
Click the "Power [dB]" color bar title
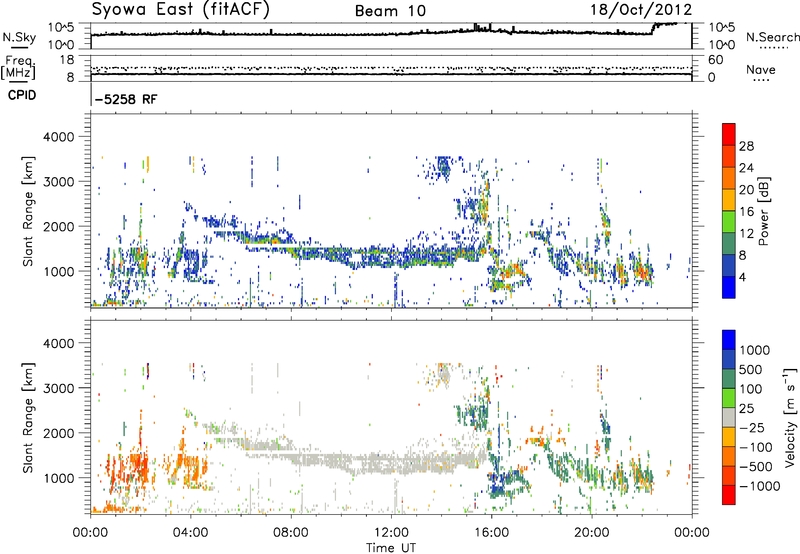764,211
